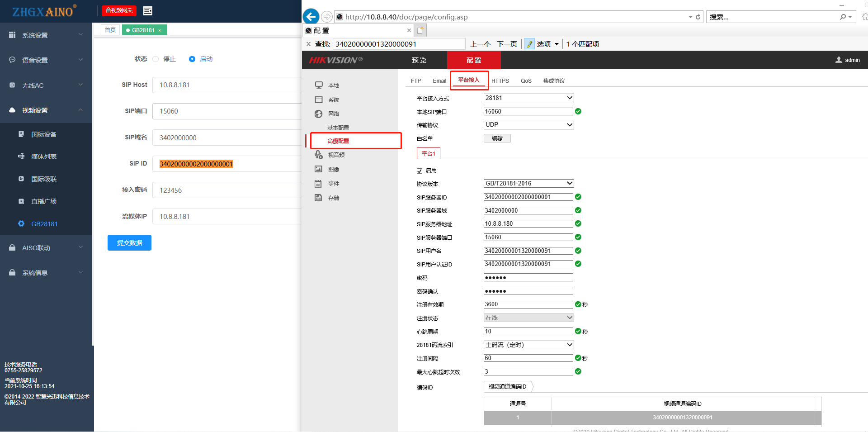Switch to 平台接入 tab
The image size is (868, 432).
click(469, 80)
